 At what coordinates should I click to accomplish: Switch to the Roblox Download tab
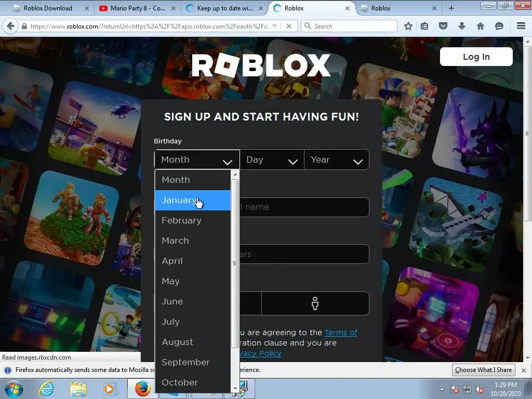[47, 8]
